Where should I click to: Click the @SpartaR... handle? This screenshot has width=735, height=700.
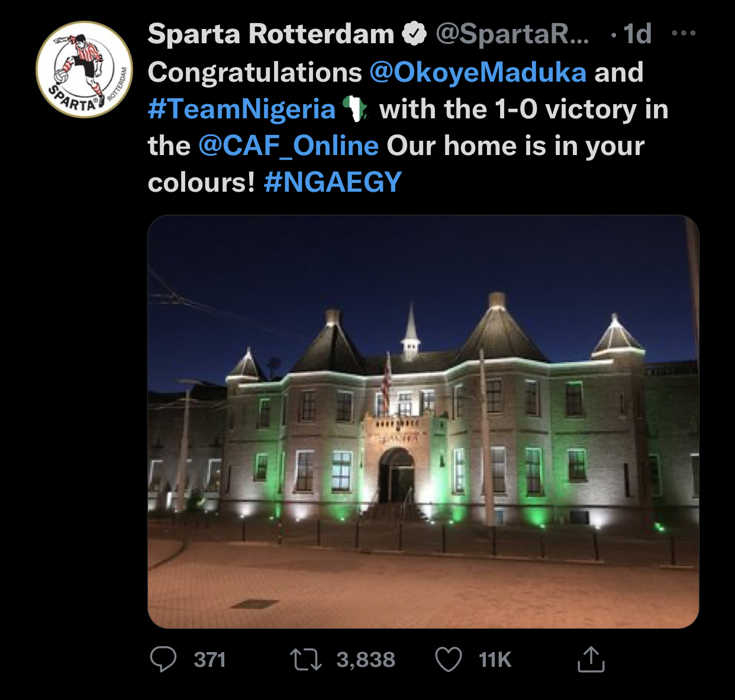pyautogui.click(x=512, y=34)
